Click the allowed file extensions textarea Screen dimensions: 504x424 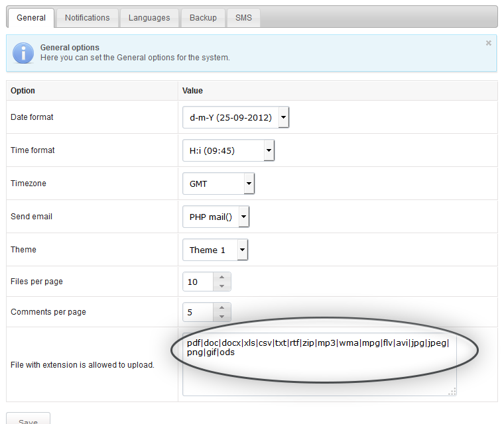[320, 364]
